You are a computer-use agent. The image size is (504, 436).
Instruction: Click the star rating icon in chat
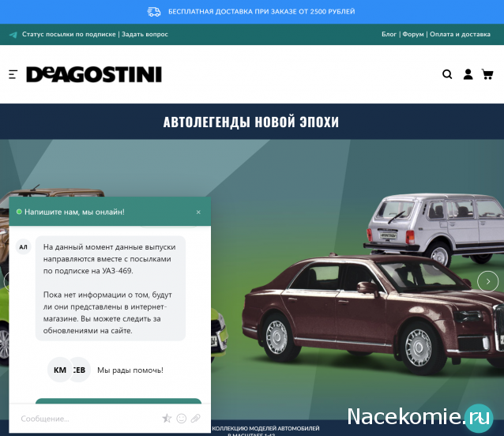coord(167,418)
